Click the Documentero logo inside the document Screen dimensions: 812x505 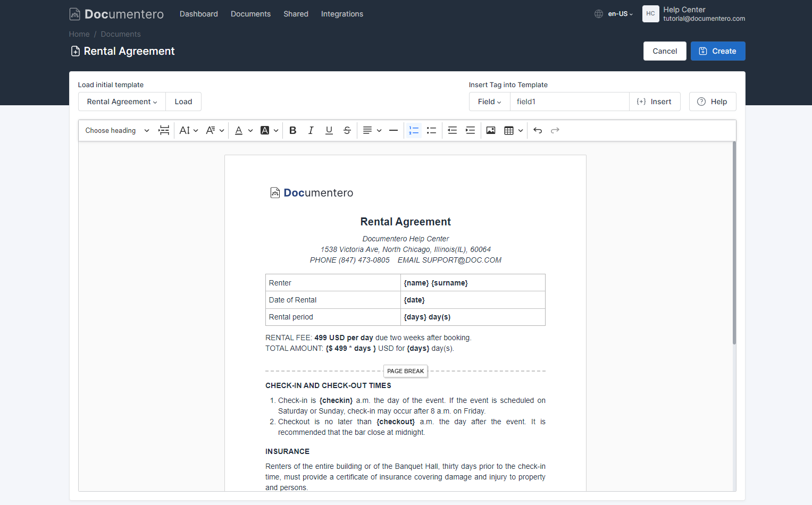[x=312, y=192]
